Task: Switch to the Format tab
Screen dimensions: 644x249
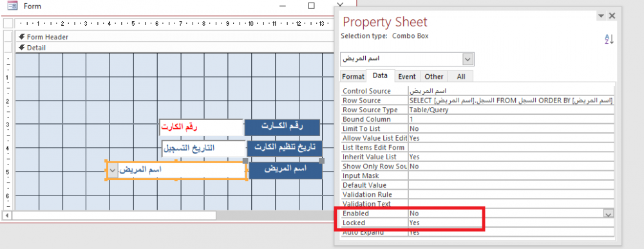Action: pyautogui.click(x=353, y=77)
